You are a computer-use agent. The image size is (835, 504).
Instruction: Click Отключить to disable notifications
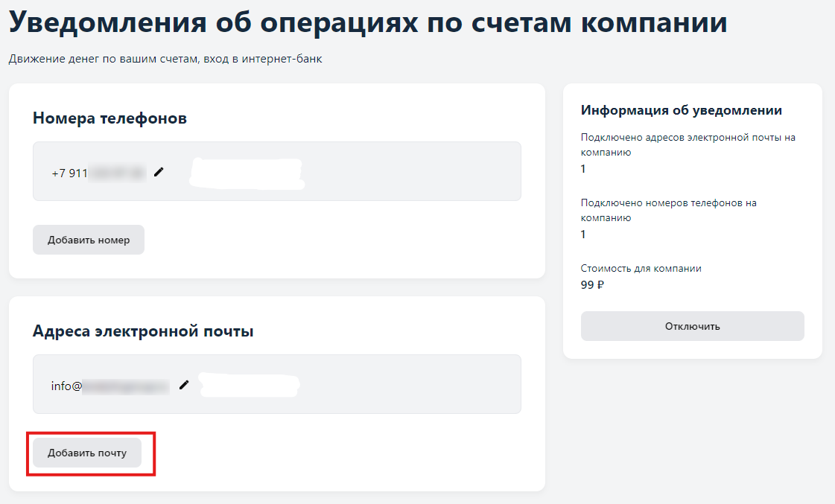tap(692, 326)
